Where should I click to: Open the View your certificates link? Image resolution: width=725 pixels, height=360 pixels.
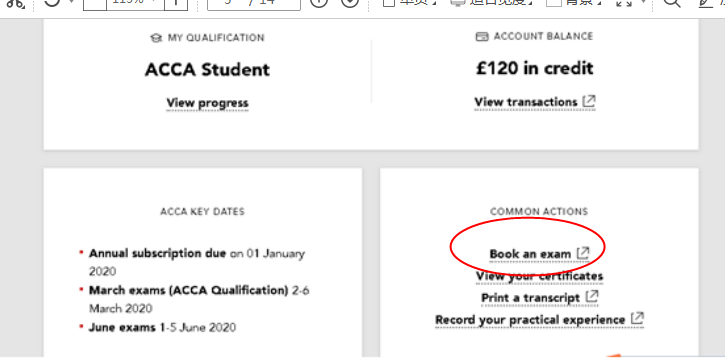click(540, 276)
